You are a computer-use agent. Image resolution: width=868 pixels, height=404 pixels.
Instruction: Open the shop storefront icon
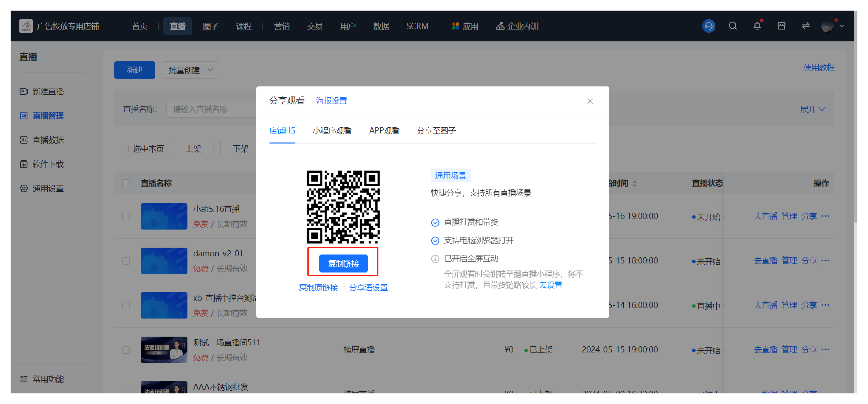click(781, 26)
